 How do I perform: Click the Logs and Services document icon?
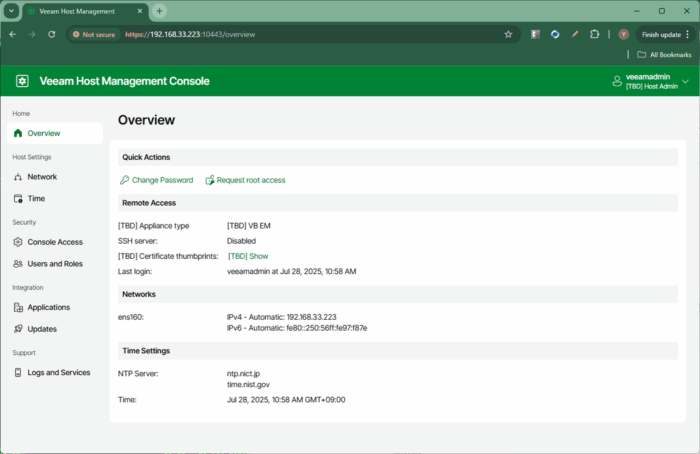[18, 372]
